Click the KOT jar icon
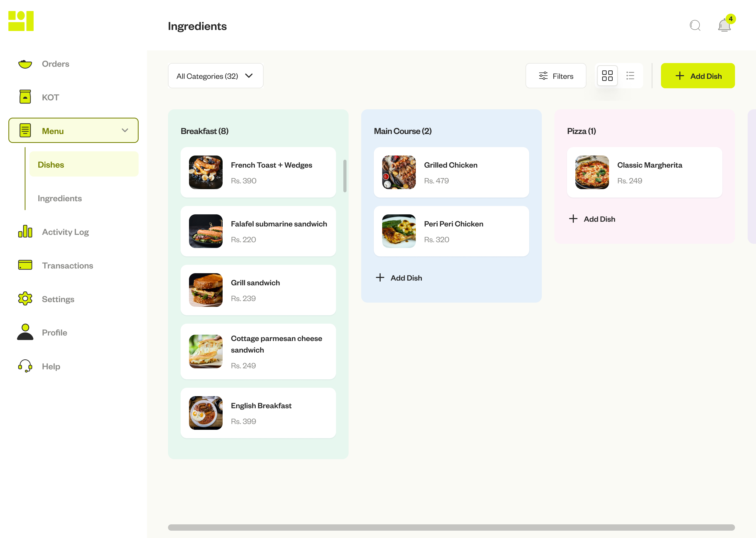This screenshot has height=538, width=756. click(25, 97)
